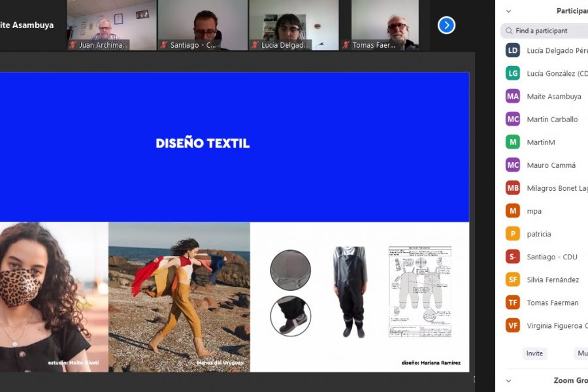Click the MA avatar of Maite Asambuya
The height and width of the screenshot is (392, 588).
513,96
